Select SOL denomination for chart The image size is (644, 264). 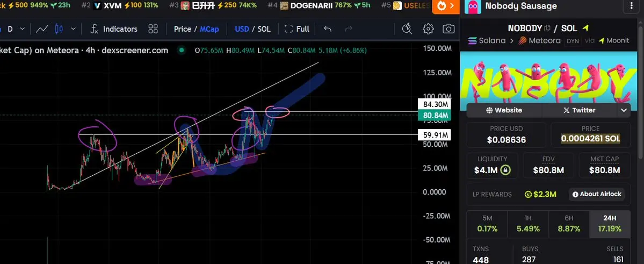264,29
